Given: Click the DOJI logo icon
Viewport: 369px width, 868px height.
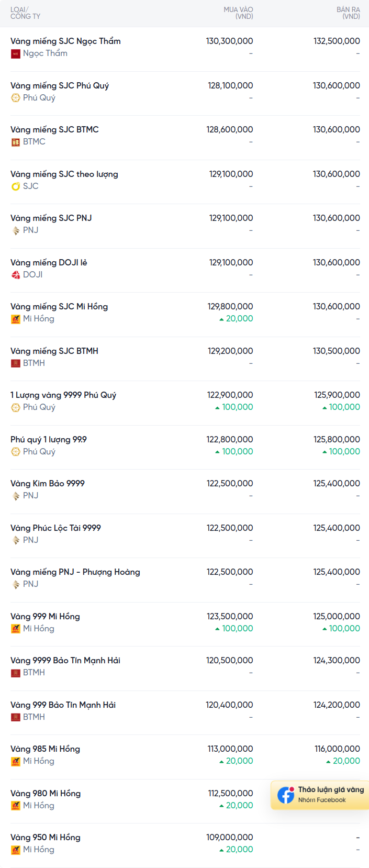Looking at the screenshot, I should point(16,275).
